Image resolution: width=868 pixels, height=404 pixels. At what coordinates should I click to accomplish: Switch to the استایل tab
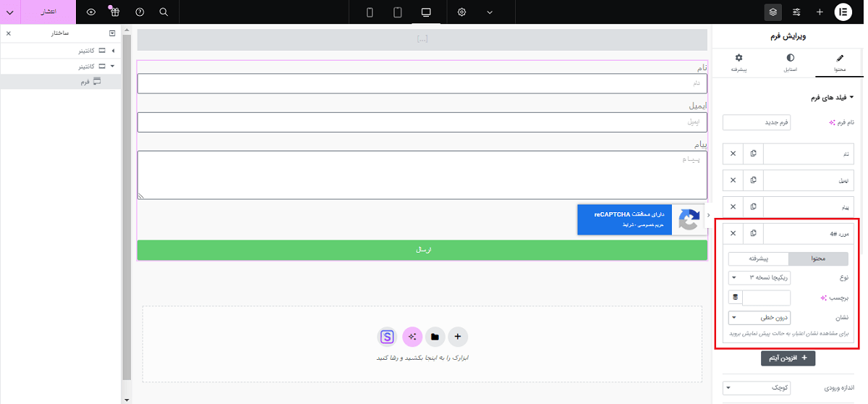[790, 62]
